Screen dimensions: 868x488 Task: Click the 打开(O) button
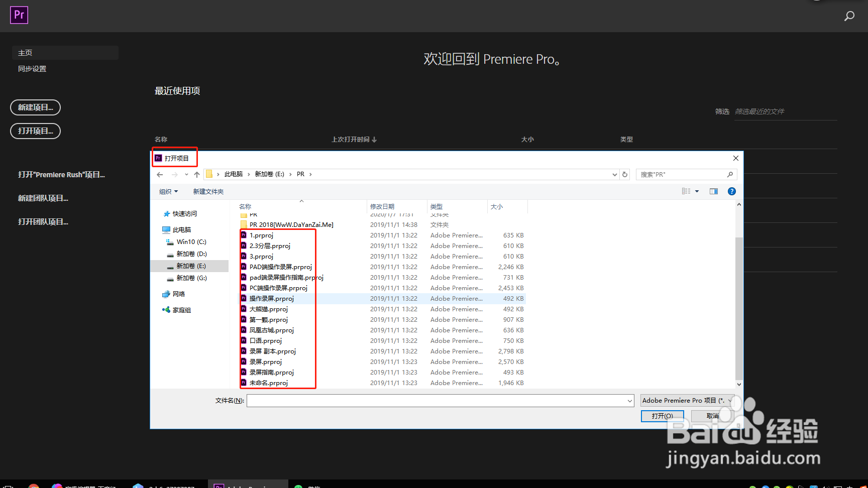(662, 416)
